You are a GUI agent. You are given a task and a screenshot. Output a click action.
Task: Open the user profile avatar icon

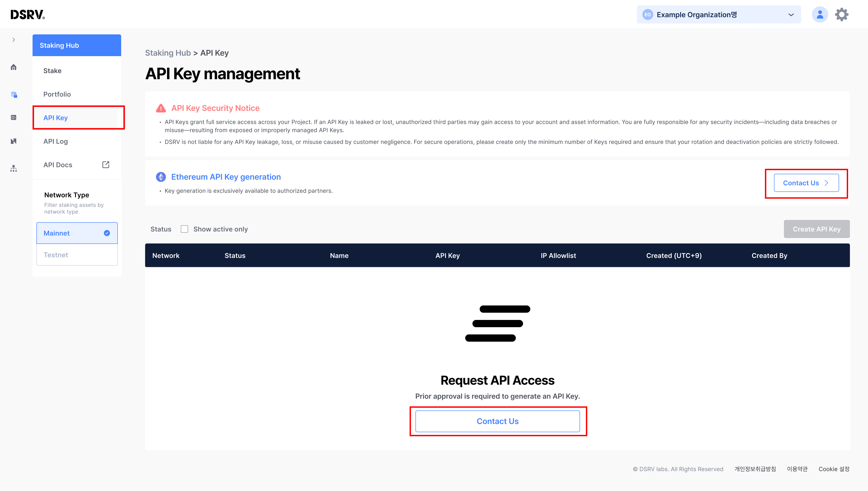(x=819, y=14)
